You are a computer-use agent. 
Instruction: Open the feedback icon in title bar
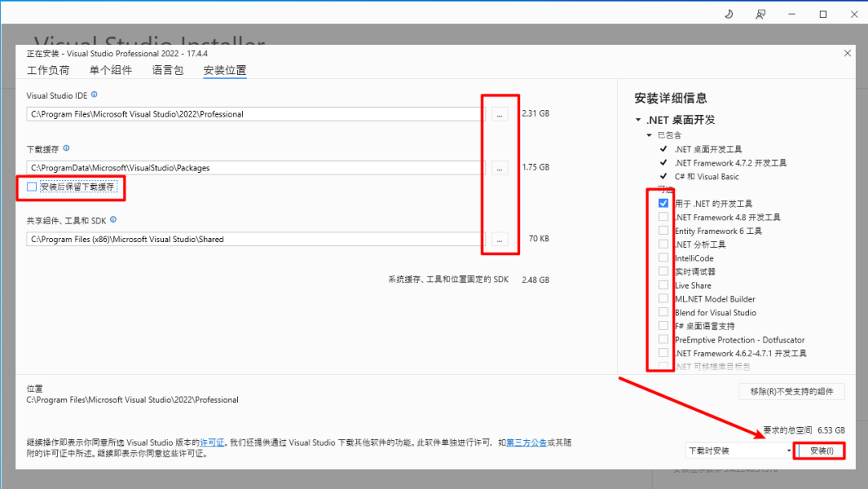pos(760,14)
